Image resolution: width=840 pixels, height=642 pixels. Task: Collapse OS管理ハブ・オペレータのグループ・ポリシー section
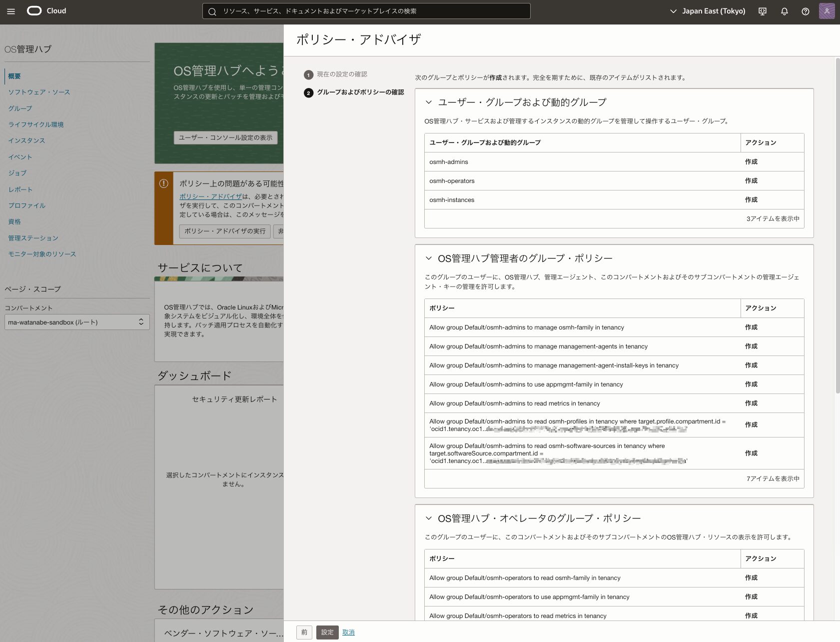(x=428, y=518)
